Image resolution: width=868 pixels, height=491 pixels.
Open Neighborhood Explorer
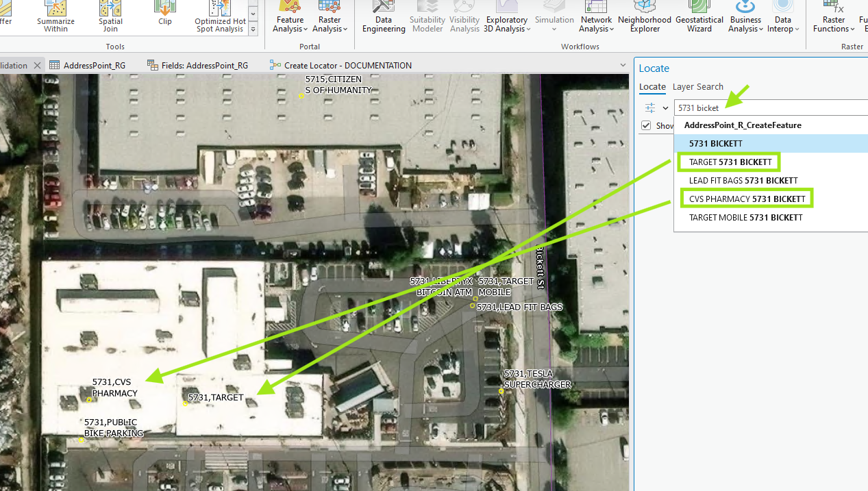click(645, 16)
